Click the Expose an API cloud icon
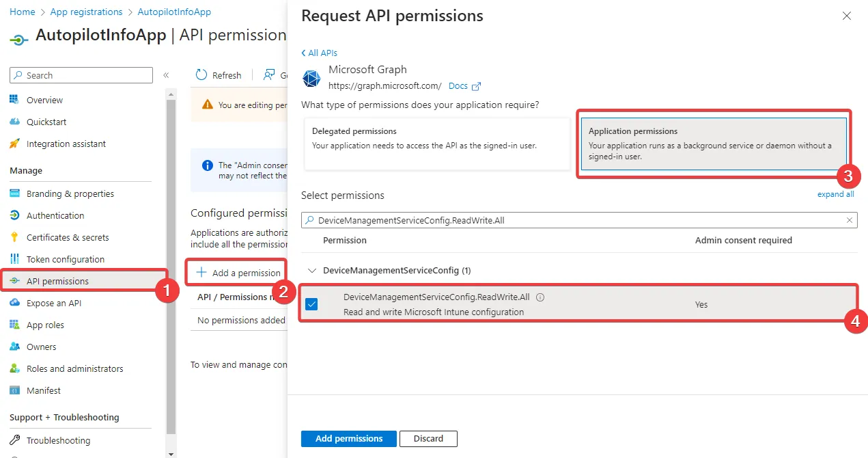868x458 pixels. tap(14, 303)
